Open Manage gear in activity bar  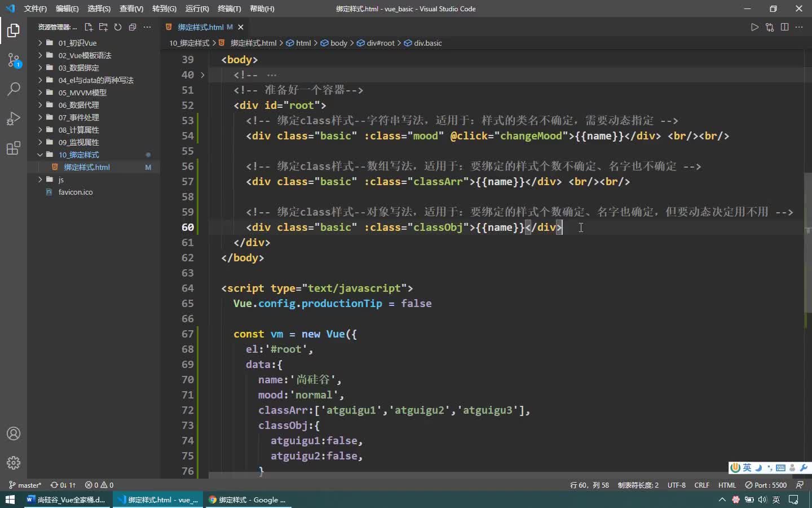point(14,463)
